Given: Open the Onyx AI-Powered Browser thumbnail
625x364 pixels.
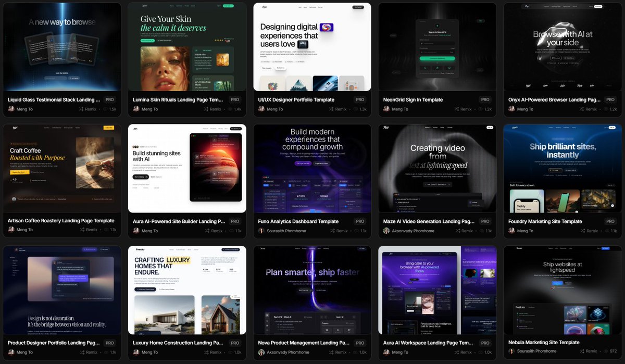Looking at the screenshot, I should (x=562, y=47).
